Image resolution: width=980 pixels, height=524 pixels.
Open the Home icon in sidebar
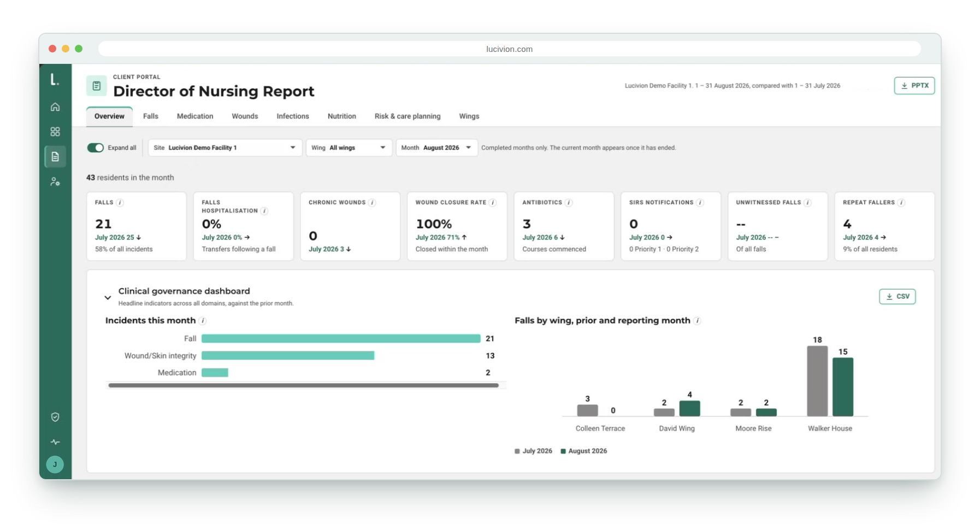pyautogui.click(x=55, y=107)
